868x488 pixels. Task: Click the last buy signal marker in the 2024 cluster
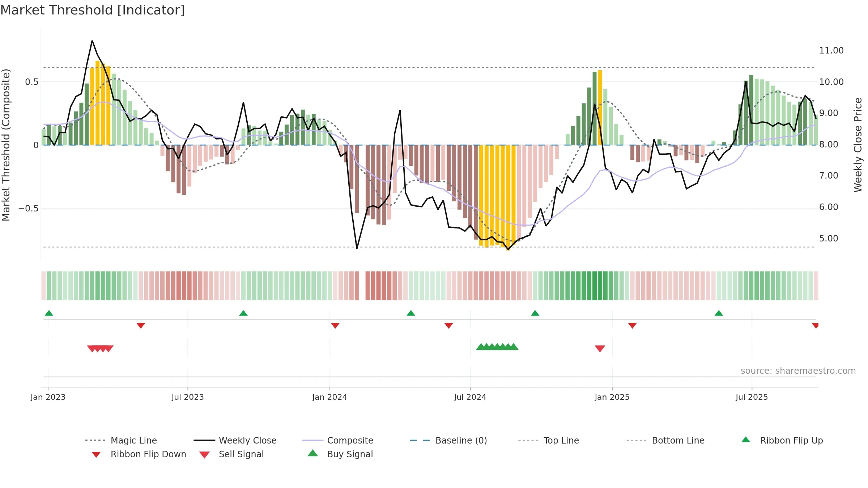click(x=514, y=347)
